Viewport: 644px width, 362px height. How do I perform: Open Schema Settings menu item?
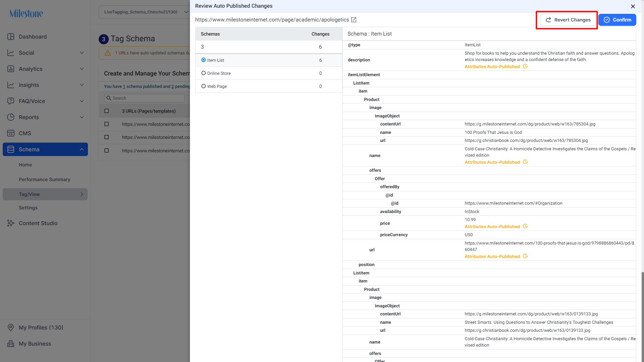(28, 208)
